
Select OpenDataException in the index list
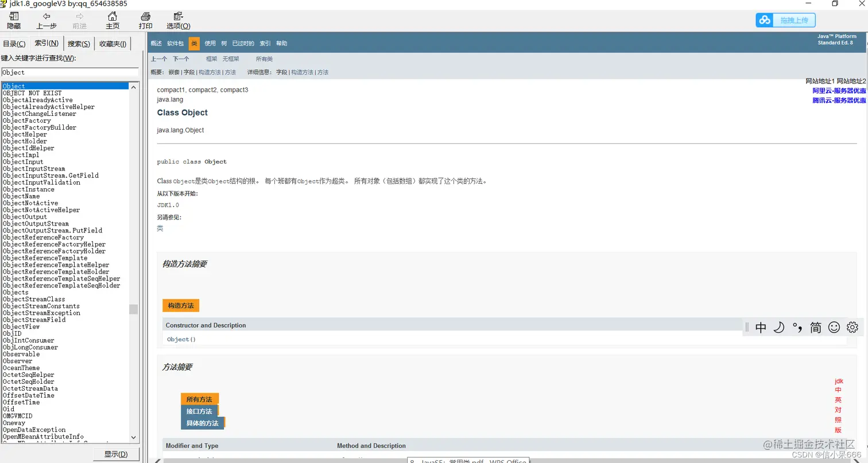click(x=34, y=430)
